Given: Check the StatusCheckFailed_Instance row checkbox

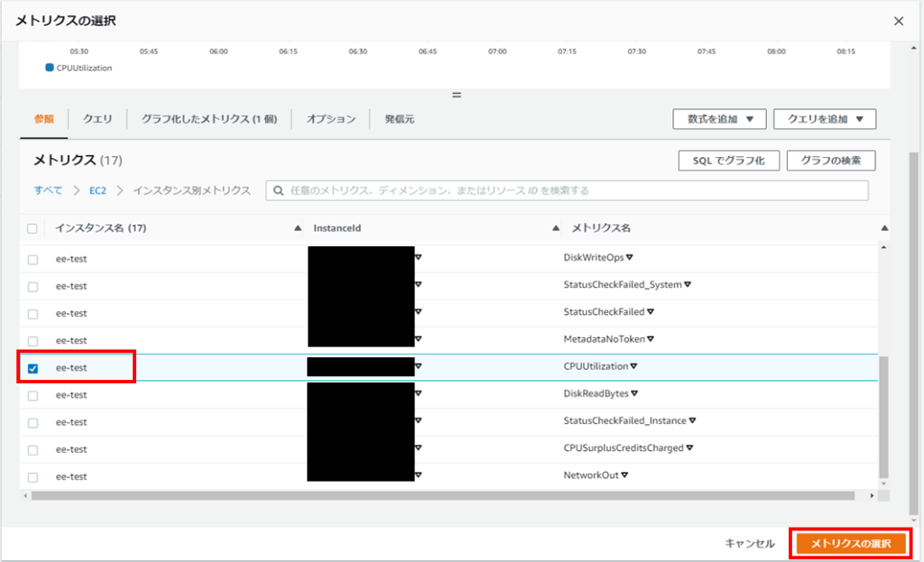Looking at the screenshot, I should (33, 423).
